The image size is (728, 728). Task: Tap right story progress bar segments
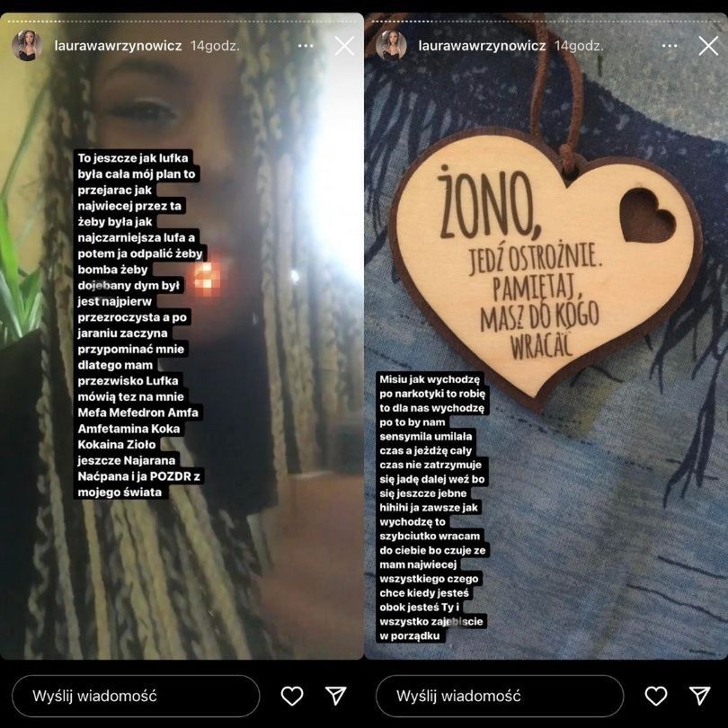(x=546, y=21)
